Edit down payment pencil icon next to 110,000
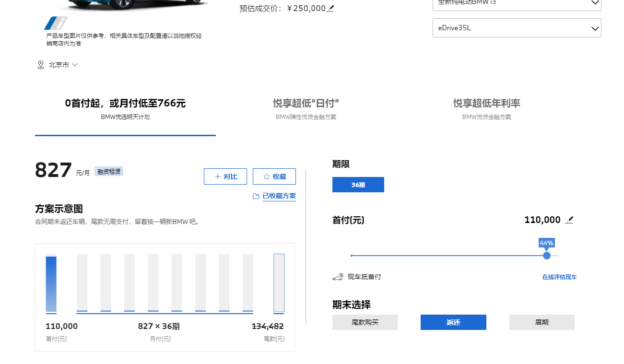This screenshot has height=364, width=624. coord(569,220)
